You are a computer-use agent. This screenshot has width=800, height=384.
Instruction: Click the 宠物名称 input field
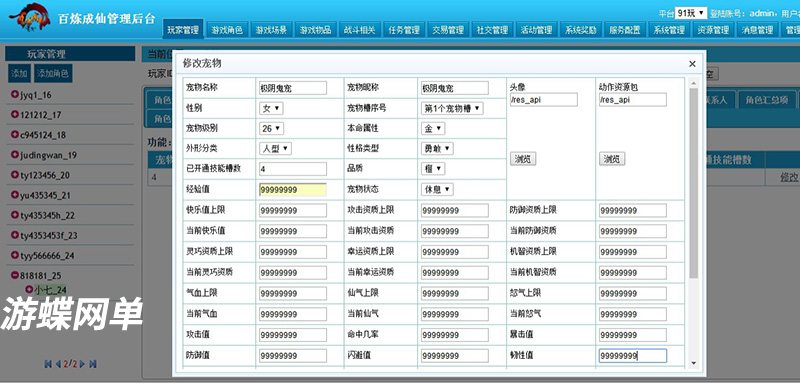point(293,88)
